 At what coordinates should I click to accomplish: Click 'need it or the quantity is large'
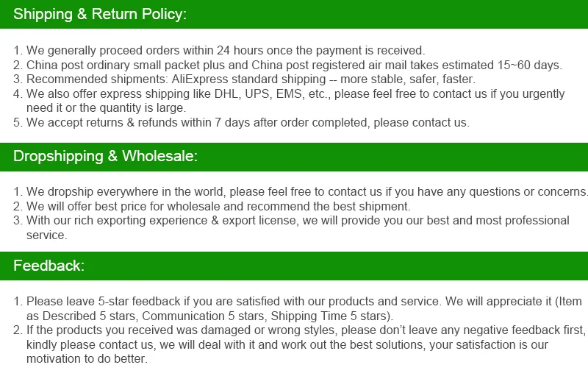pyautogui.click(x=106, y=108)
